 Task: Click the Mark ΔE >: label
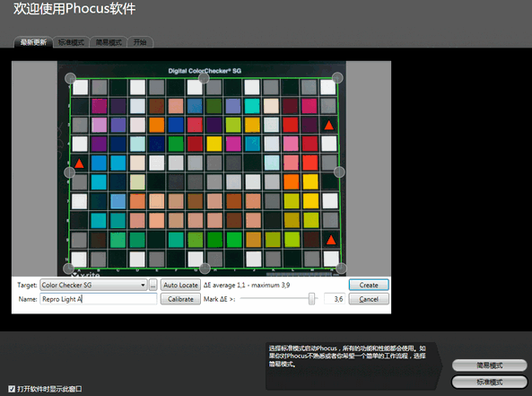click(x=219, y=299)
